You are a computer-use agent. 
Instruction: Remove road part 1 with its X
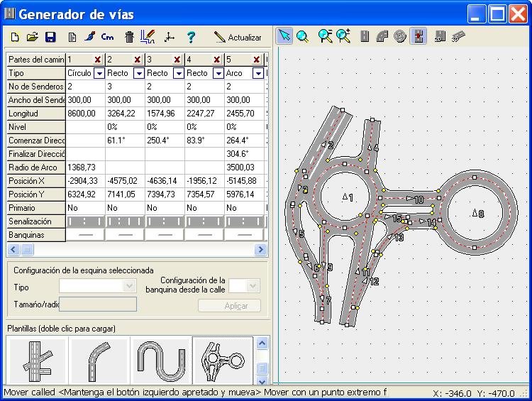pos(98,60)
